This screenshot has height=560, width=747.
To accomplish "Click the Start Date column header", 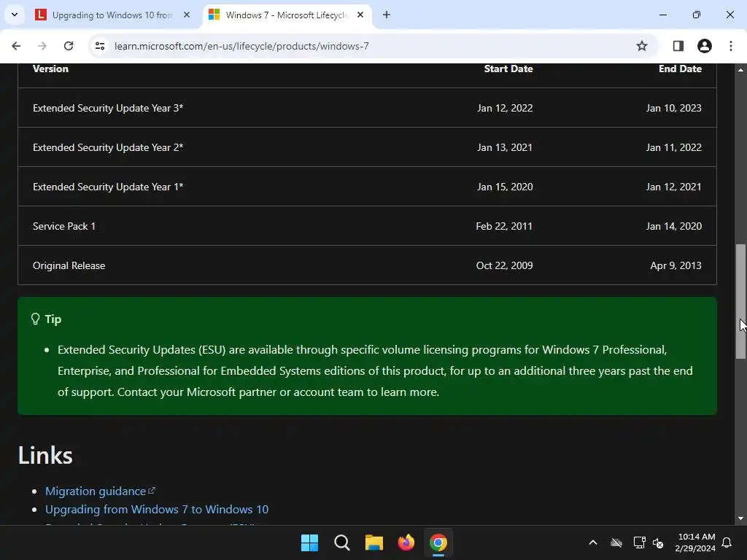I will pos(508,69).
